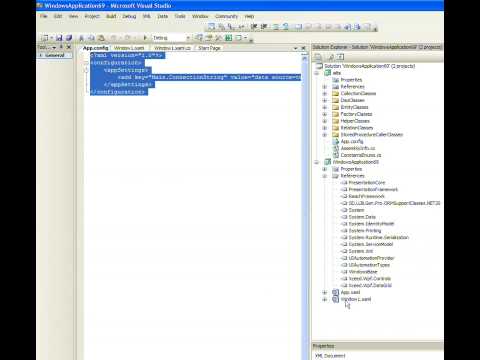The width and height of the screenshot is (480, 360).
Task: Select the System.Printing reference
Action: pyautogui.click(x=365, y=231)
